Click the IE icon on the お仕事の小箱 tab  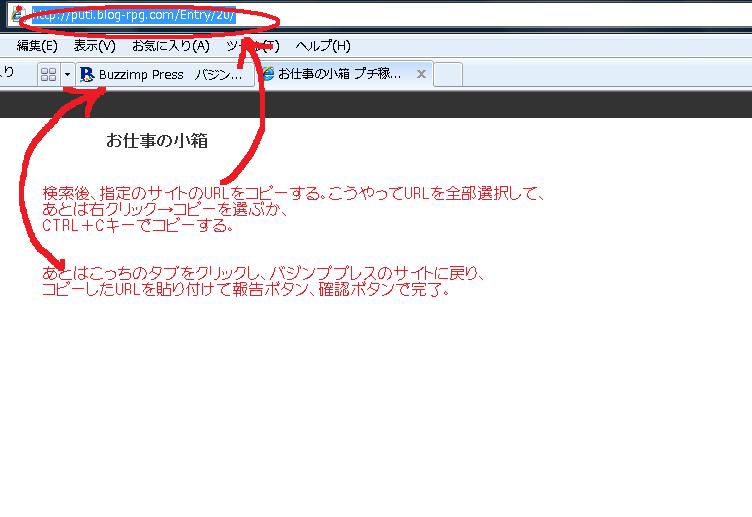[x=267, y=74]
